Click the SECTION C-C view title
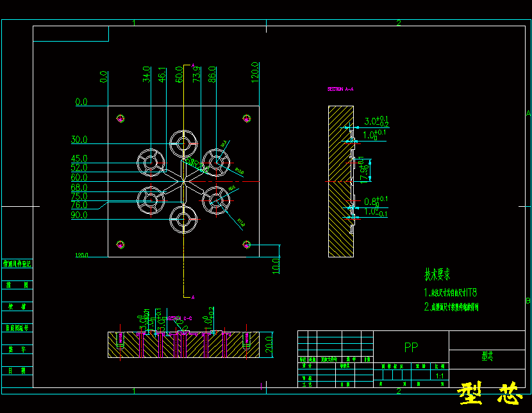 (179, 318)
